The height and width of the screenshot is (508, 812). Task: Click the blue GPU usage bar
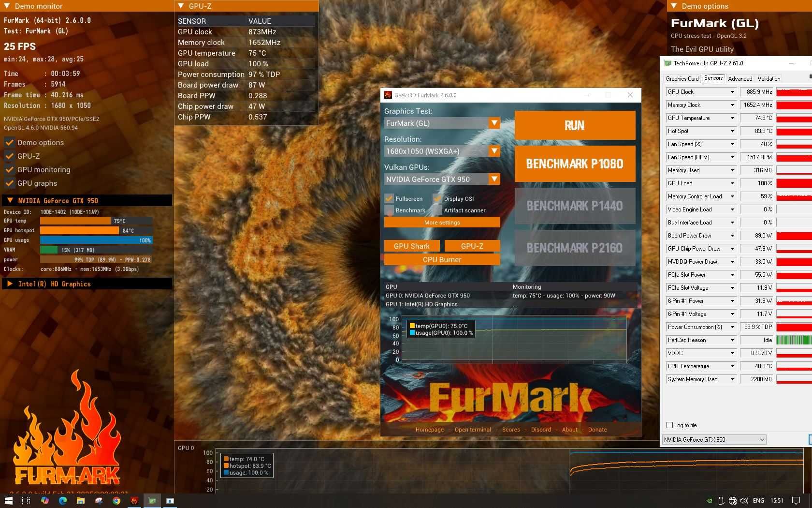tap(96, 240)
